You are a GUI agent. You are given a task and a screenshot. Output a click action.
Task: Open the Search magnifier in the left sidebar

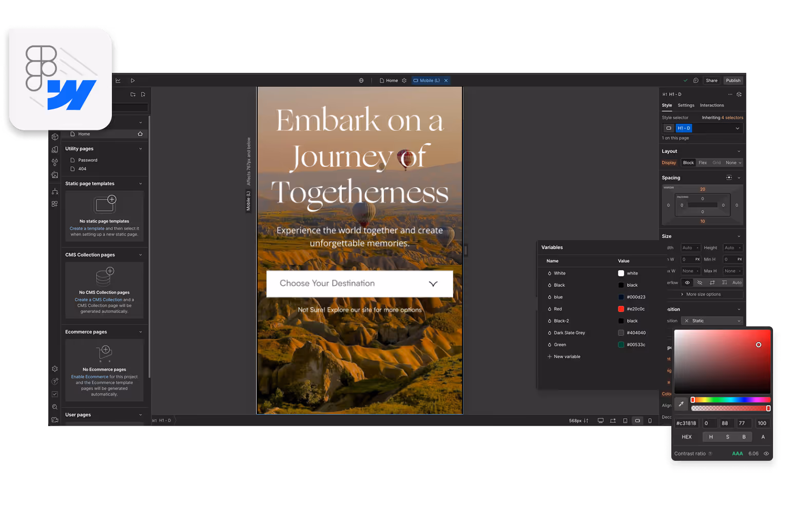(x=55, y=407)
